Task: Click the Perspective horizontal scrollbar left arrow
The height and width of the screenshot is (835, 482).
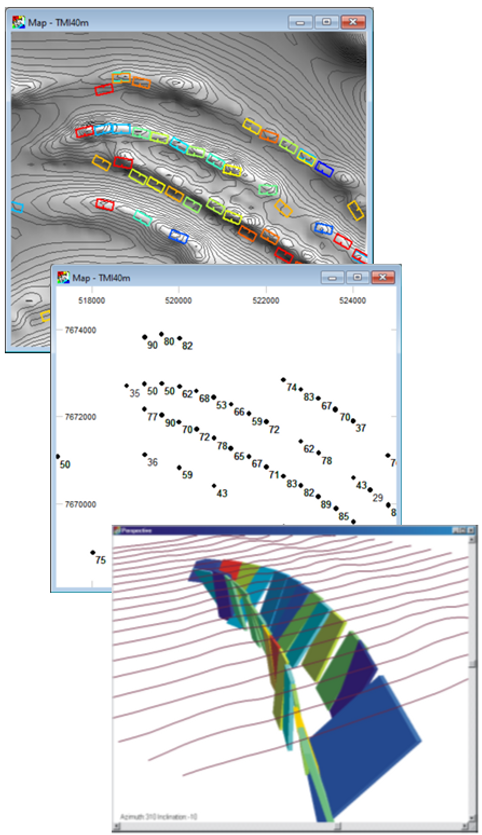Action: pyautogui.click(x=118, y=826)
